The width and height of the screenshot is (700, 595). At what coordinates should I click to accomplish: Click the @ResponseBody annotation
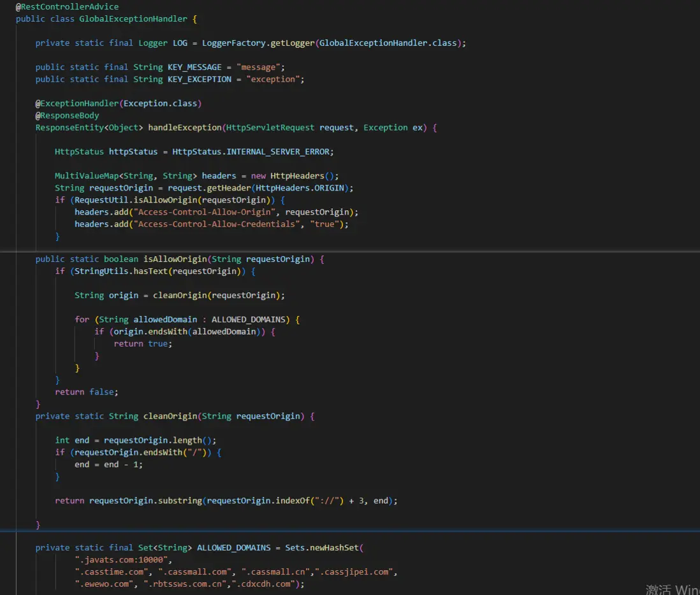tap(67, 115)
